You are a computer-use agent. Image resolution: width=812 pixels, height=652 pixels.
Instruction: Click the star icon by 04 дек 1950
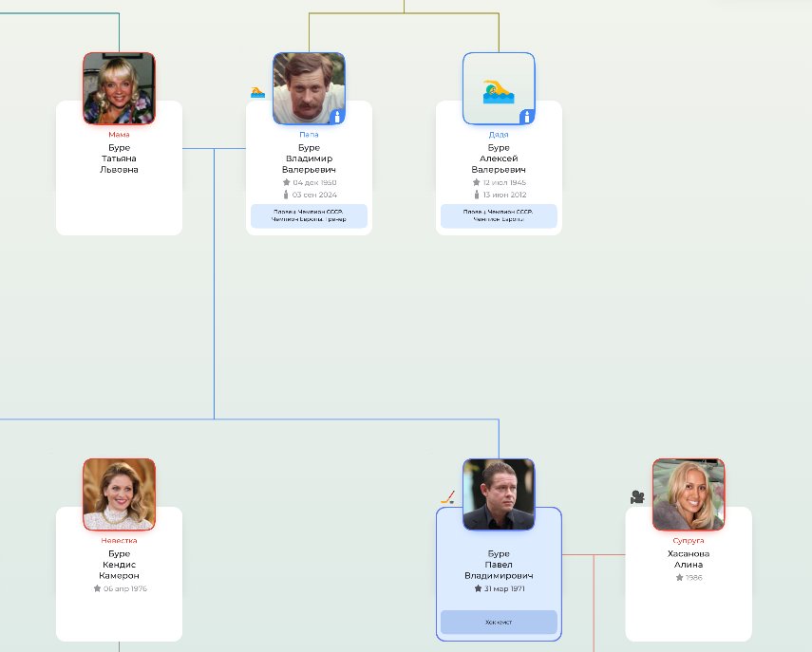(x=287, y=182)
